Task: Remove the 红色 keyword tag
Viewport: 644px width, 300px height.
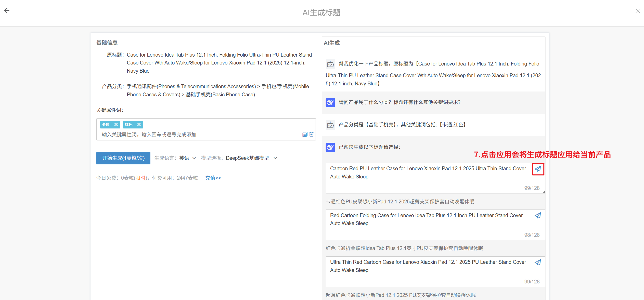Action: tap(139, 125)
